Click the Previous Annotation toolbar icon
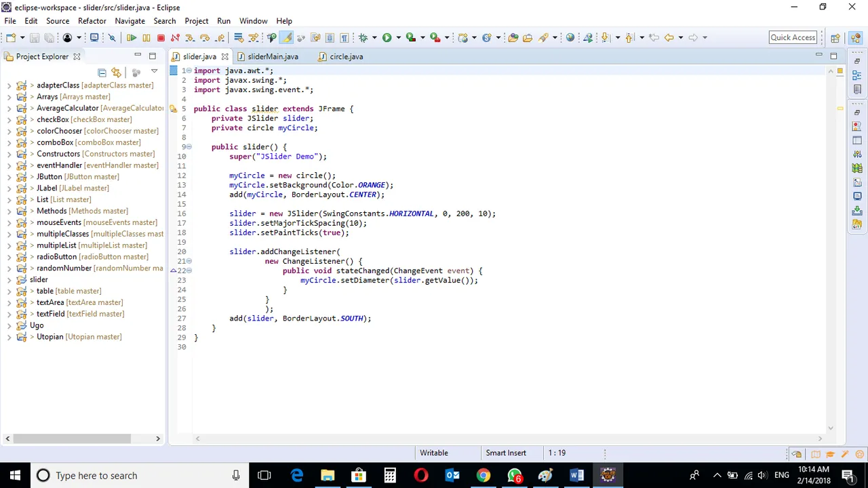The height and width of the screenshot is (488, 868). pyautogui.click(x=629, y=38)
